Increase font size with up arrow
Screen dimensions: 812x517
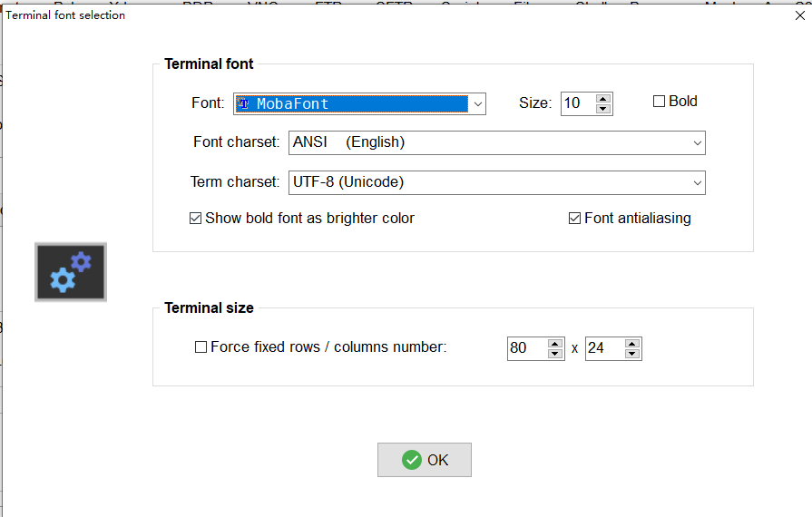[603, 98]
